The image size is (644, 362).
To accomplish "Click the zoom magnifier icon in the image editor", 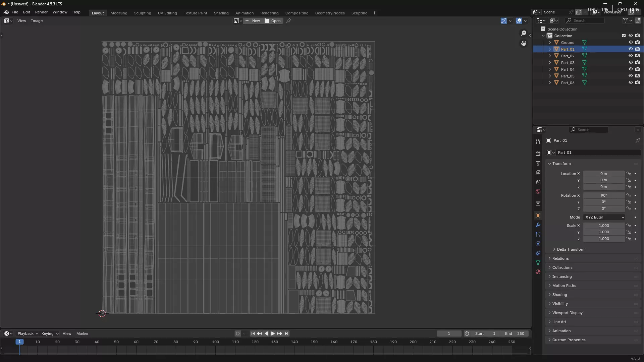I will pos(524,33).
